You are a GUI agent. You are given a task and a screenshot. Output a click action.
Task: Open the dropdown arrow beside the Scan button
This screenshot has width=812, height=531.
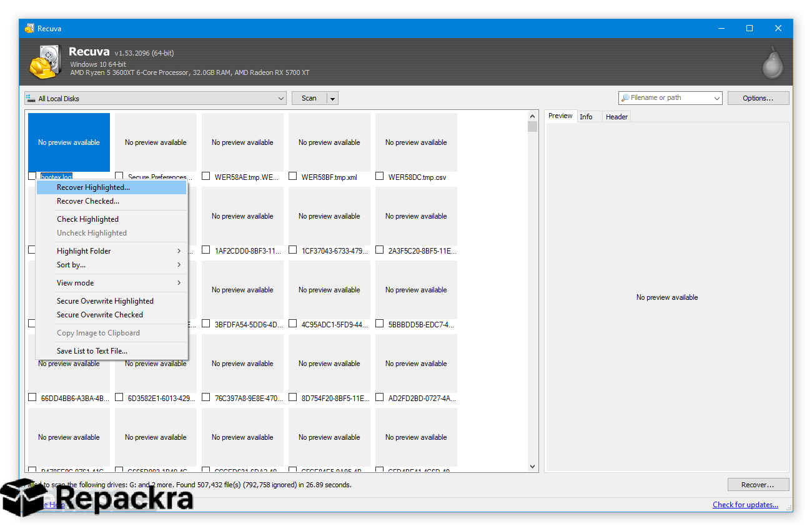pyautogui.click(x=332, y=99)
